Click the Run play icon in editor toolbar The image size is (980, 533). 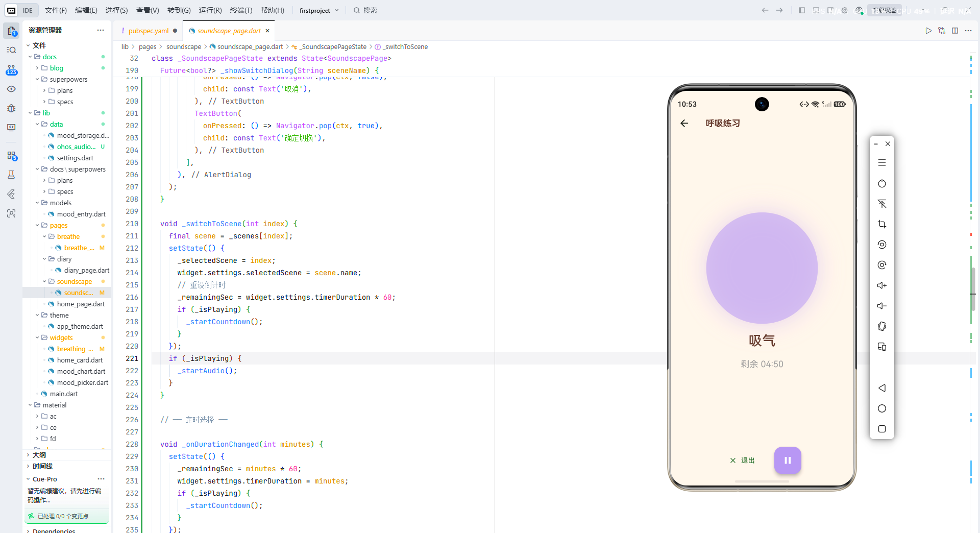(x=928, y=31)
